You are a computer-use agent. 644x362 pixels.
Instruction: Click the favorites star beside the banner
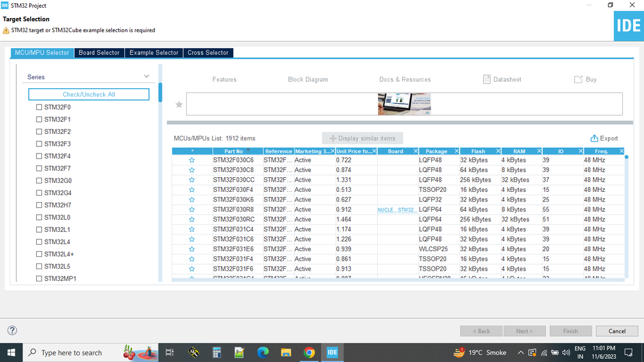[x=179, y=104]
